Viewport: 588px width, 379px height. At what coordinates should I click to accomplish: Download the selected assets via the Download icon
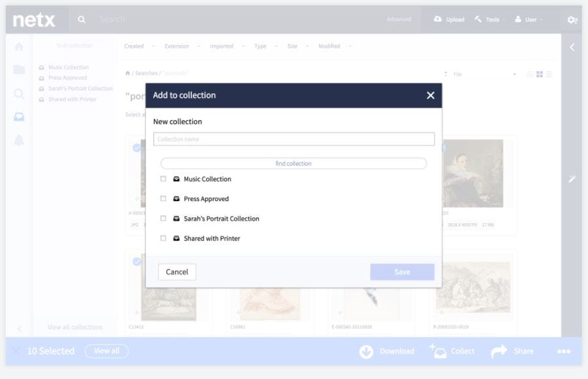point(366,351)
